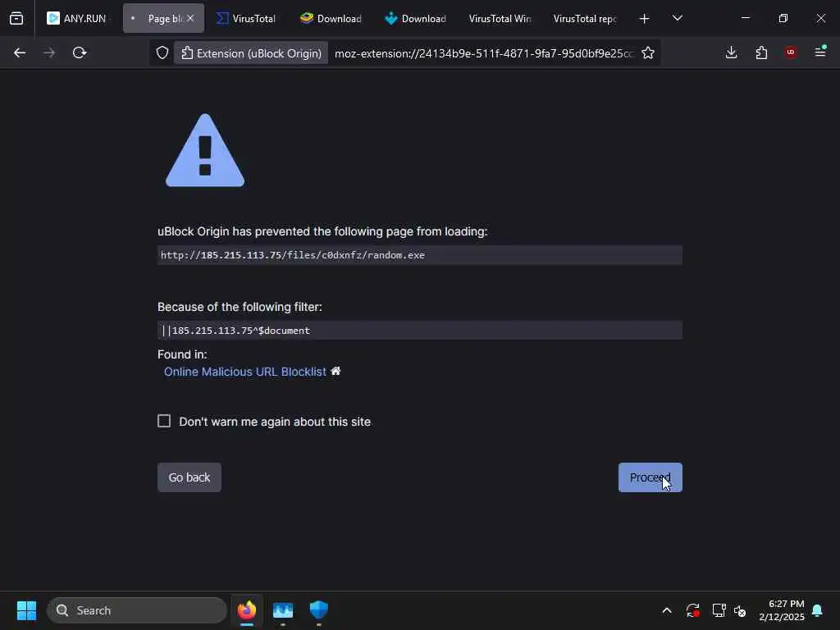Restore down the Firefox window
The height and width of the screenshot is (630, 840).
click(x=783, y=18)
